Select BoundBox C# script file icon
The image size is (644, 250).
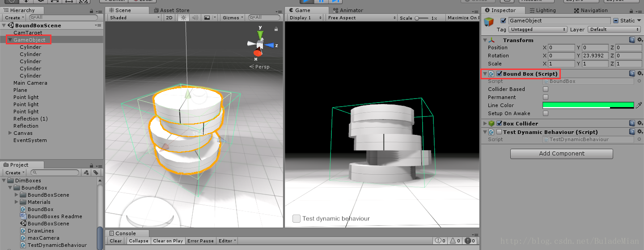(x=23, y=209)
